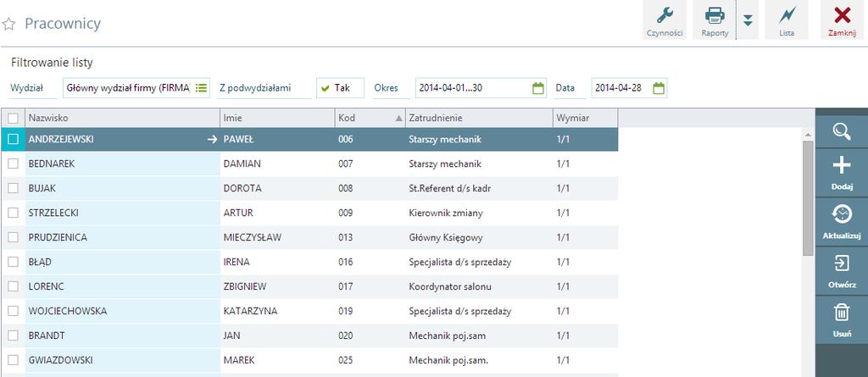
Task: Click the St.Referent d/s kadr cell
Action: 479,188
